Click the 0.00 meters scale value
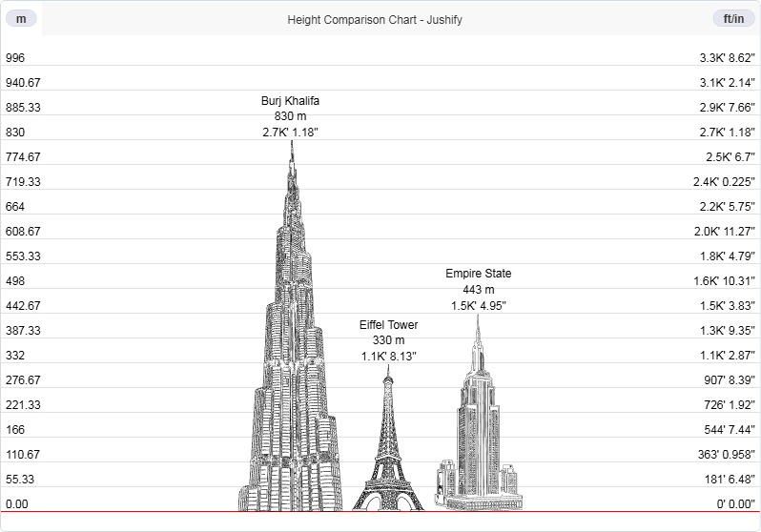 [17, 503]
